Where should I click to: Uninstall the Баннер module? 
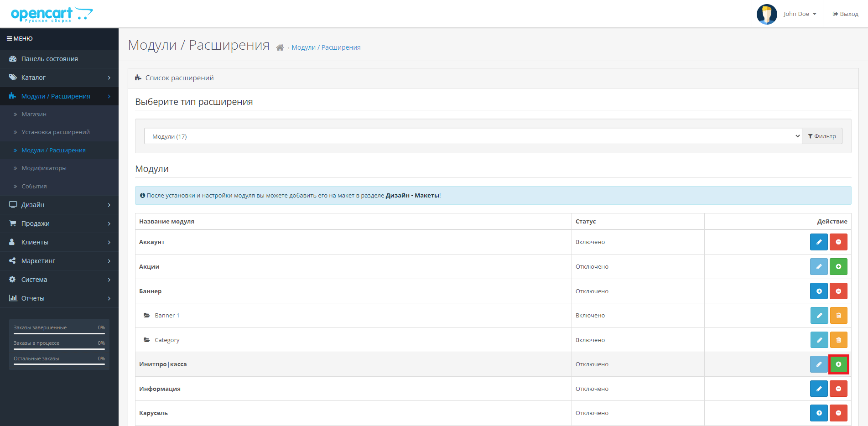838,291
